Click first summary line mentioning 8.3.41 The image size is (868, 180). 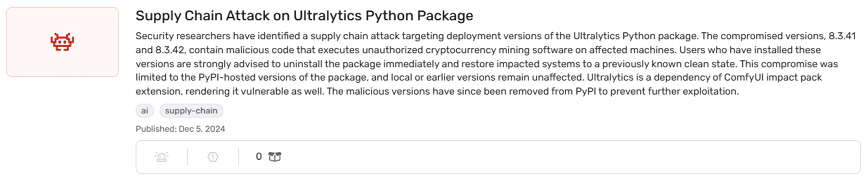click(x=496, y=36)
